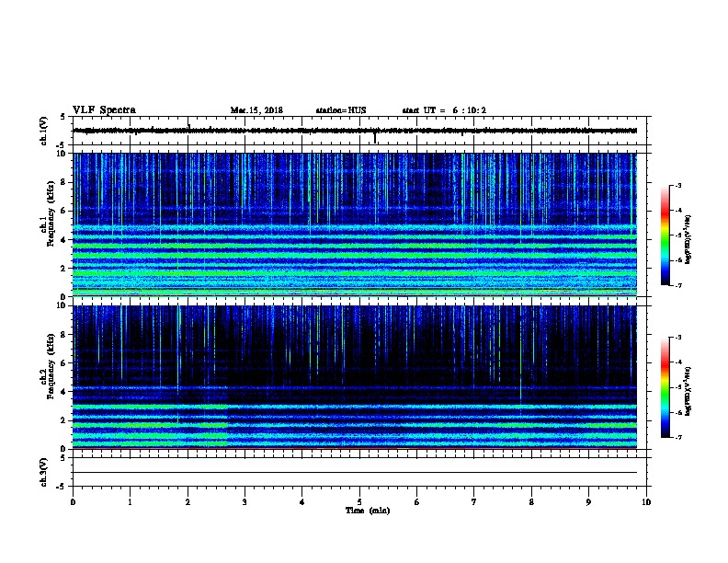Click the "2" tick on ch.2 frequency axis
Screen dimensions: 728x563
[x=64, y=420]
